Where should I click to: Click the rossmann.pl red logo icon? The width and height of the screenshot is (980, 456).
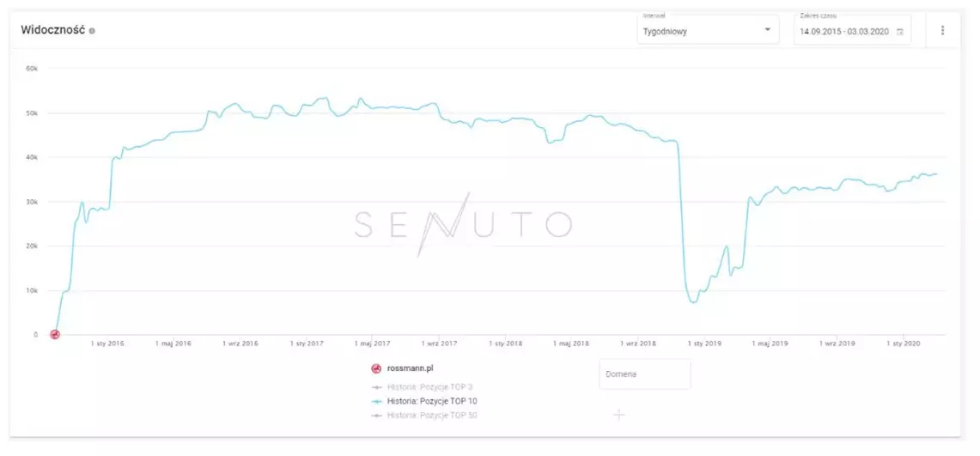pyautogui.click(x=375, y=368)
